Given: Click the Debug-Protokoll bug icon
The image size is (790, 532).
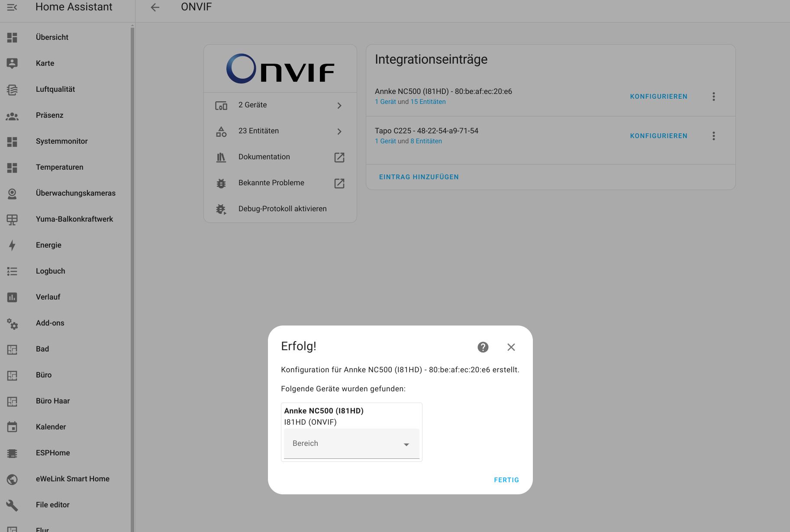Looking at the screenshot, I should (x=221, y=209).
